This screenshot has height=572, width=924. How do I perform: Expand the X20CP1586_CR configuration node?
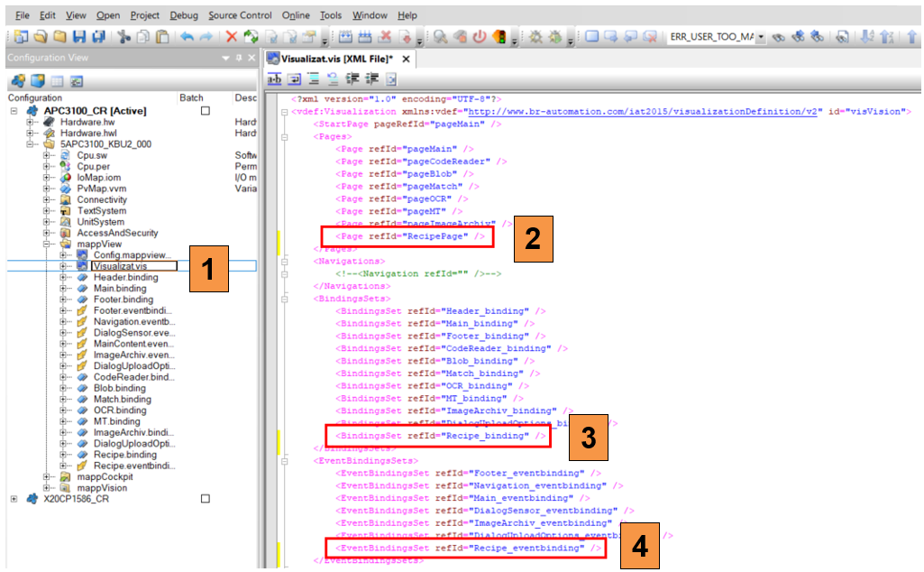point(14,499)
